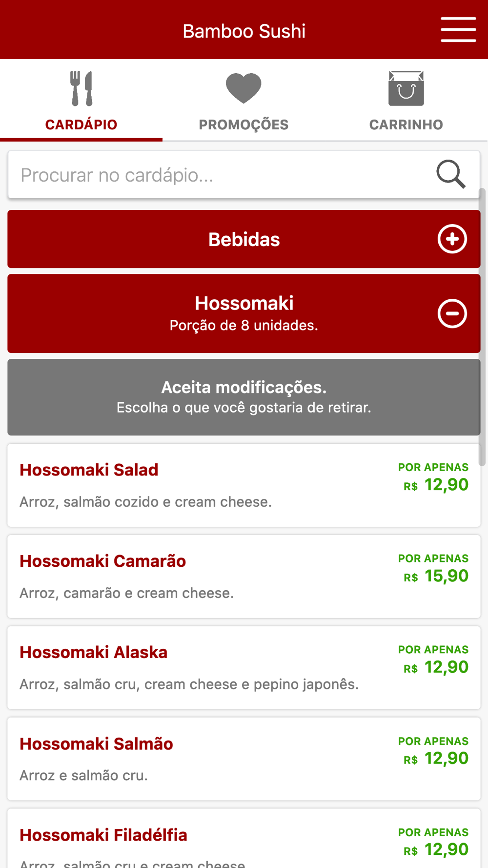Screen dimensions: 488x868
Task: Select the Hossomaki Salad item
Action: coord(244,485)
